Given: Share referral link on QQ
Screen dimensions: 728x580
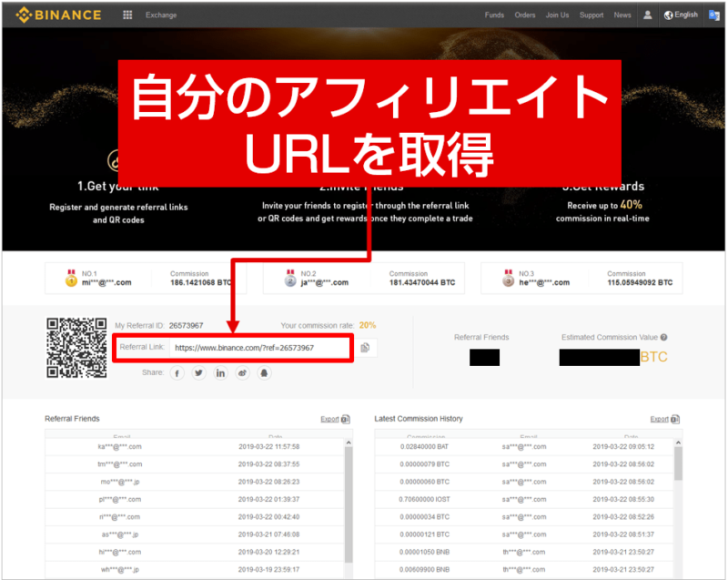Looking at the screenshot, I should click(264, 373).
